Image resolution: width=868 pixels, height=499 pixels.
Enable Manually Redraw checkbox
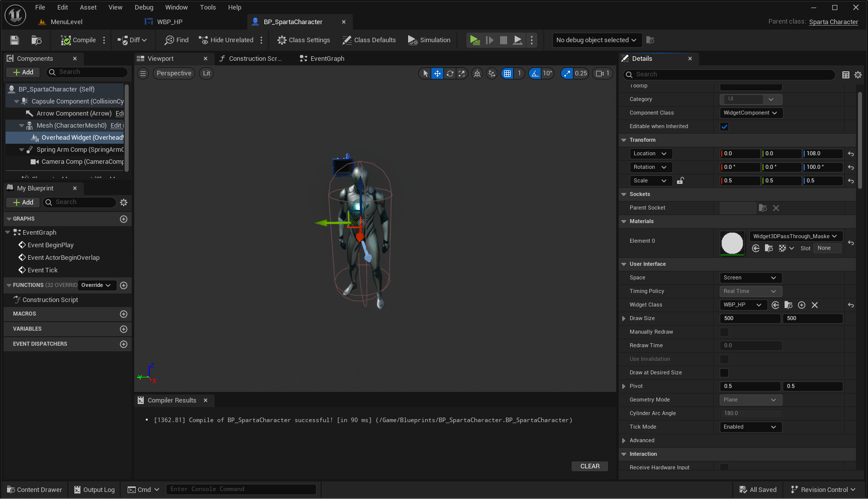(724, 332)
